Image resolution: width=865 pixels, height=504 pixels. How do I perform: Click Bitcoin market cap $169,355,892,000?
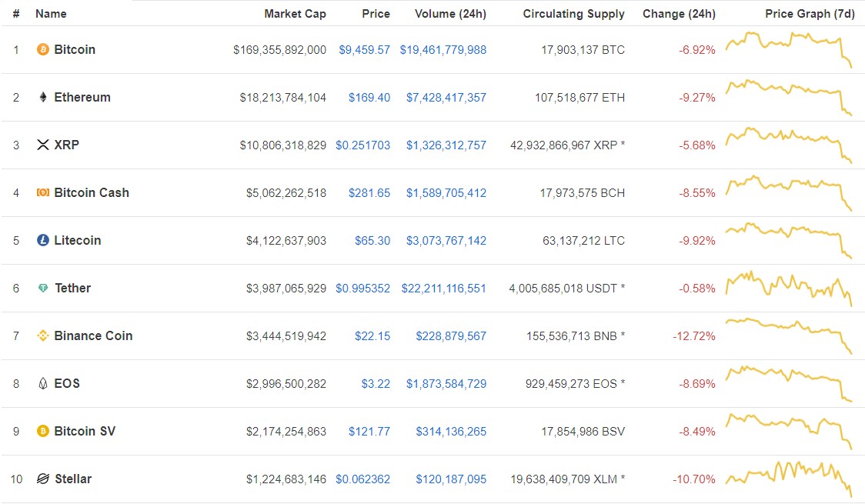[279, 50]
